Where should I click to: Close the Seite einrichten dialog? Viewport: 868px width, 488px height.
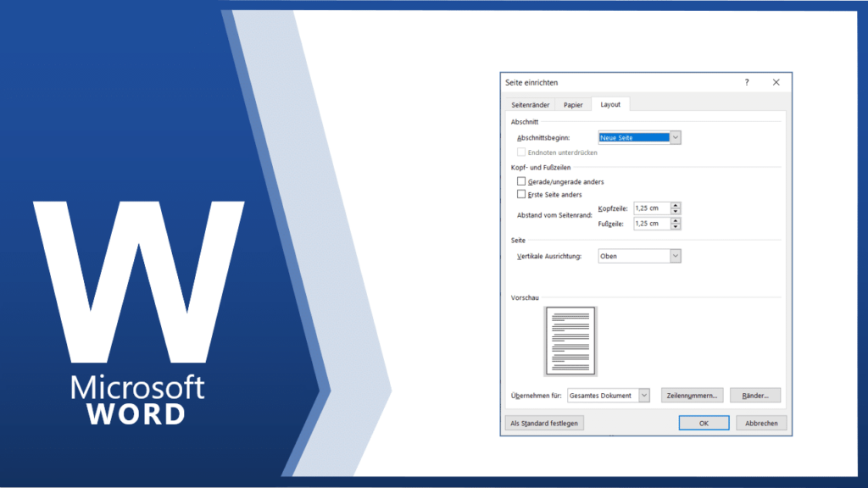pyautogui.click(x=776, y=82)
